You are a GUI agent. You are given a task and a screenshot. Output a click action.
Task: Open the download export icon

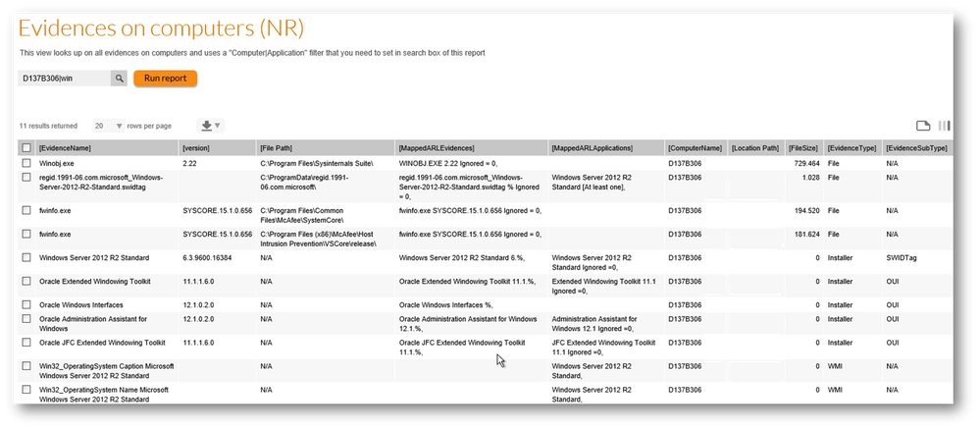(206, 126)
